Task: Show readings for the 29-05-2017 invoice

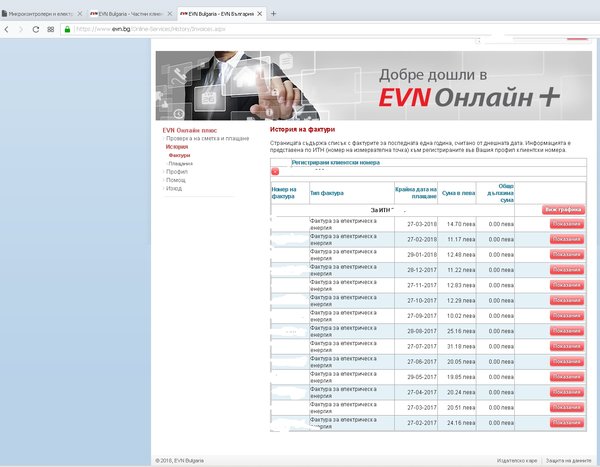Action: point(567,377)
